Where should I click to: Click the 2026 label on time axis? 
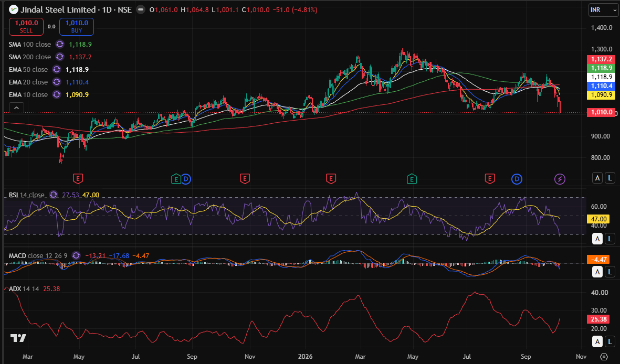coord(305,357)
